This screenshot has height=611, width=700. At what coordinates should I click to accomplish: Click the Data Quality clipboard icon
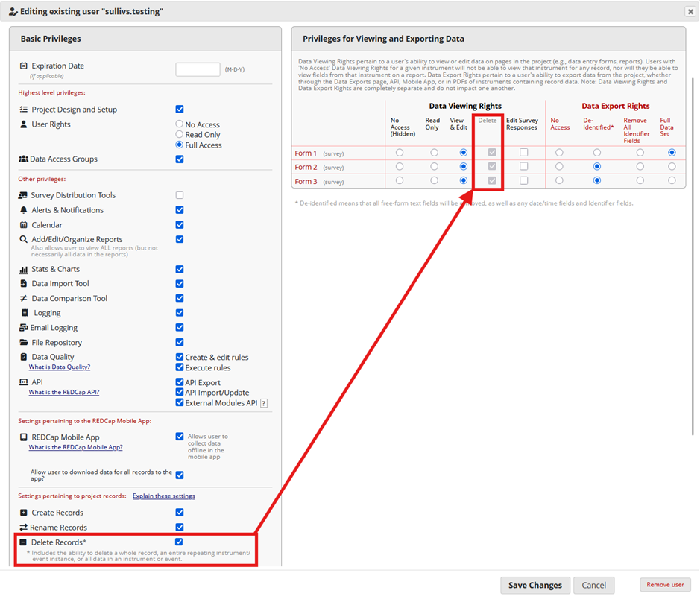click(24, 357)
